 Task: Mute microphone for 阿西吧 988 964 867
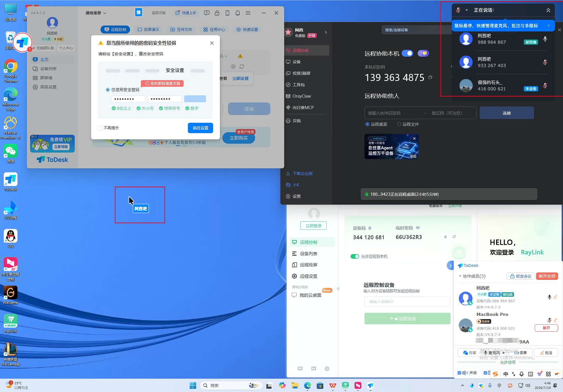545,39
